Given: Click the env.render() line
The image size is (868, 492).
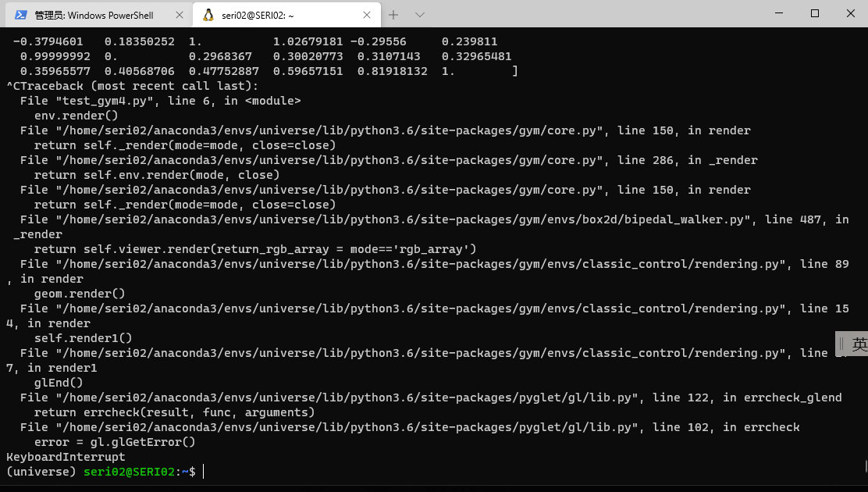Looking at the screenshot, I should point(76,116).
